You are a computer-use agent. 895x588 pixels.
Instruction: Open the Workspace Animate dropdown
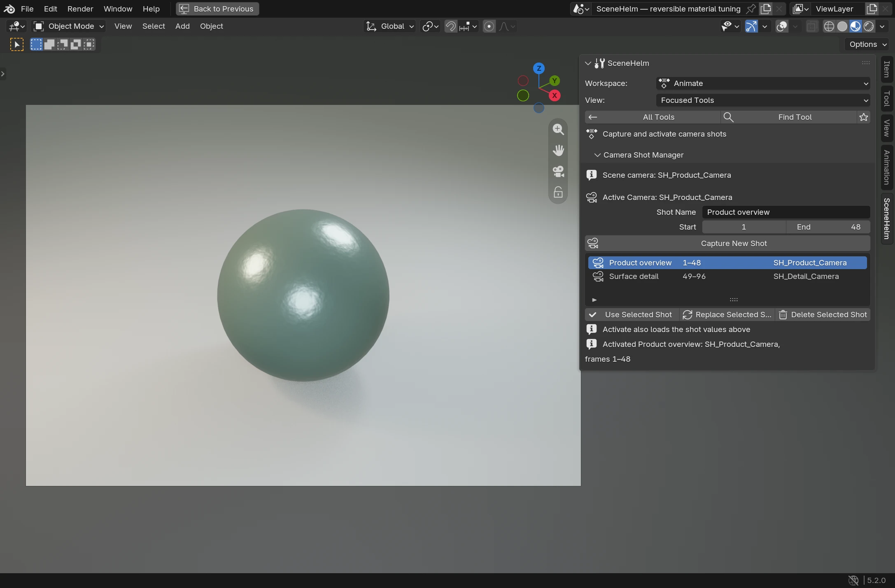763,84
